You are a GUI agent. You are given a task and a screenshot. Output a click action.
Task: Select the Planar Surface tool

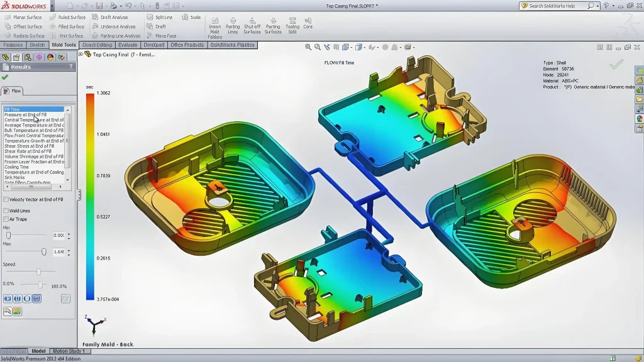point(23,17)
